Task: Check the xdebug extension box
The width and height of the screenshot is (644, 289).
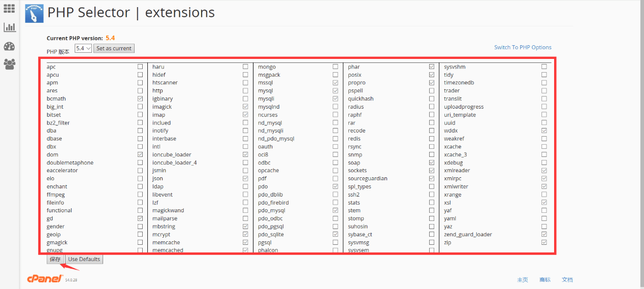Action: pos(544,163)
